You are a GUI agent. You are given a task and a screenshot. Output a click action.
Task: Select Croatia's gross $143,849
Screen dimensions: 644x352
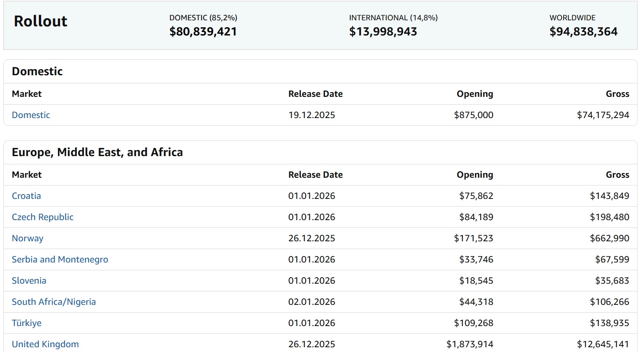tap(609, 196)
